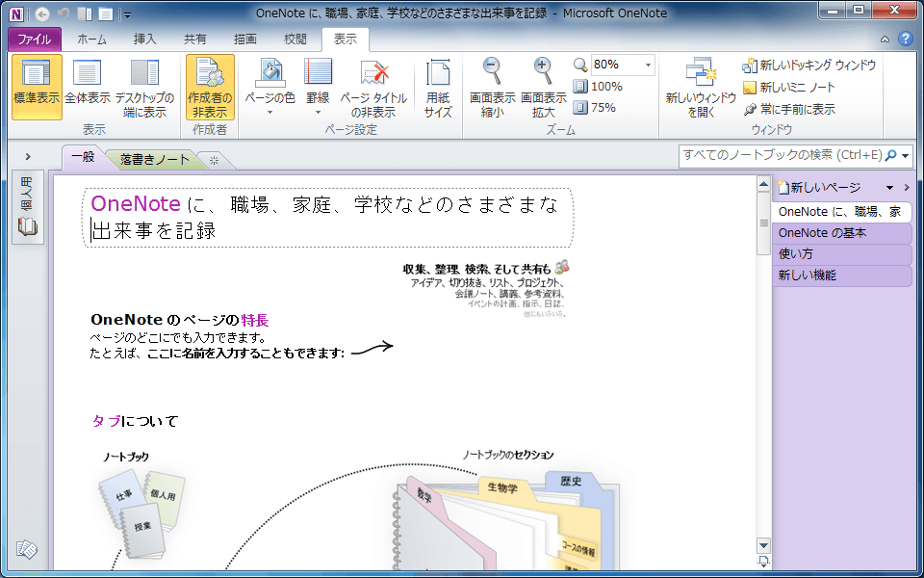This screenshot has width=924, height=578.
Task: Open OneNote help question mark icon
Action: [905, 39]
